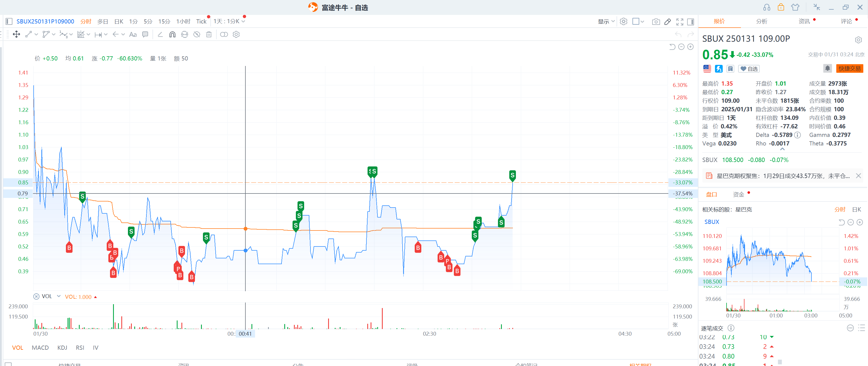Activate the Aa text annotation tool
868x366 pixels.
click(x=133, y=35)
